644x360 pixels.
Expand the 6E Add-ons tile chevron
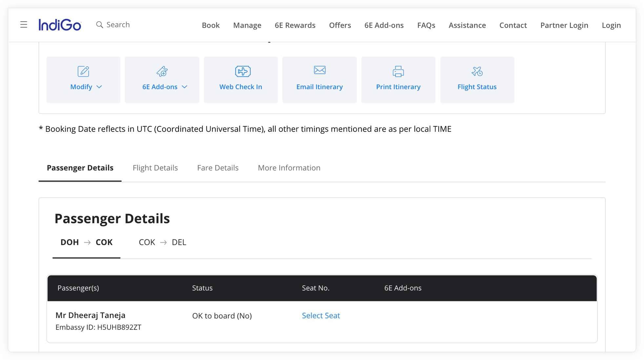pos(185,87)
